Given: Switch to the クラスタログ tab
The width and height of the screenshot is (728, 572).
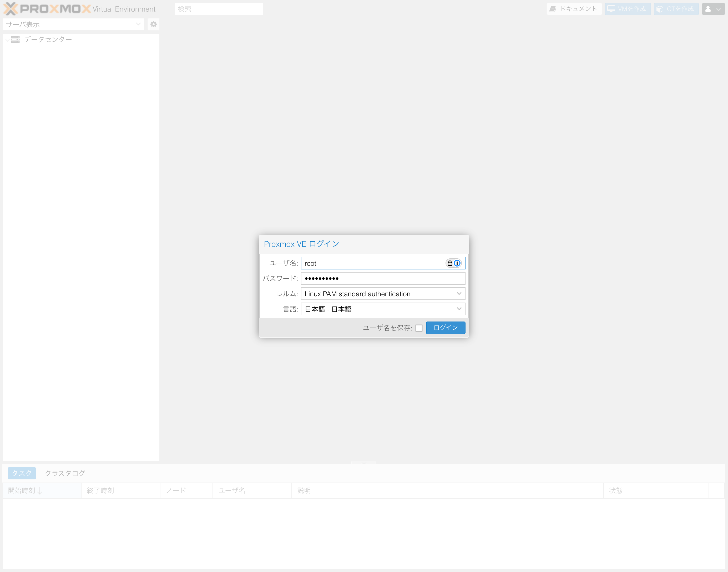Looking at the screenshot, I should pyautogui.click(x=65, y=473).
